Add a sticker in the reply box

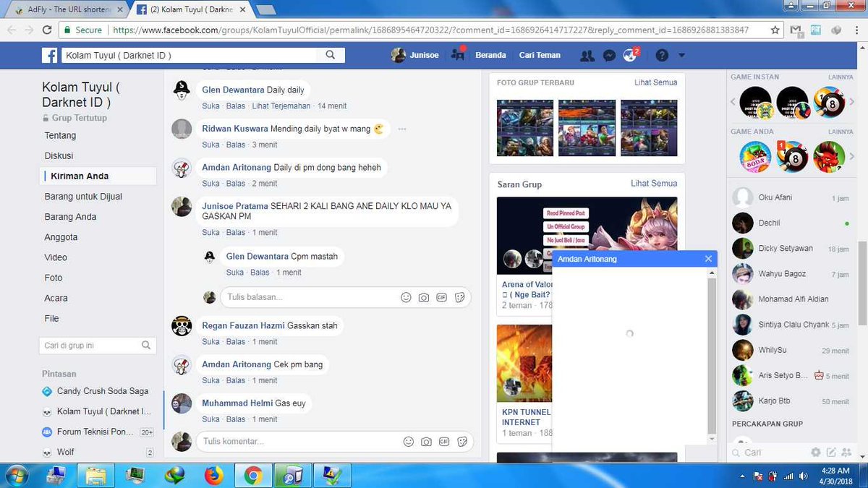point(459,297)
